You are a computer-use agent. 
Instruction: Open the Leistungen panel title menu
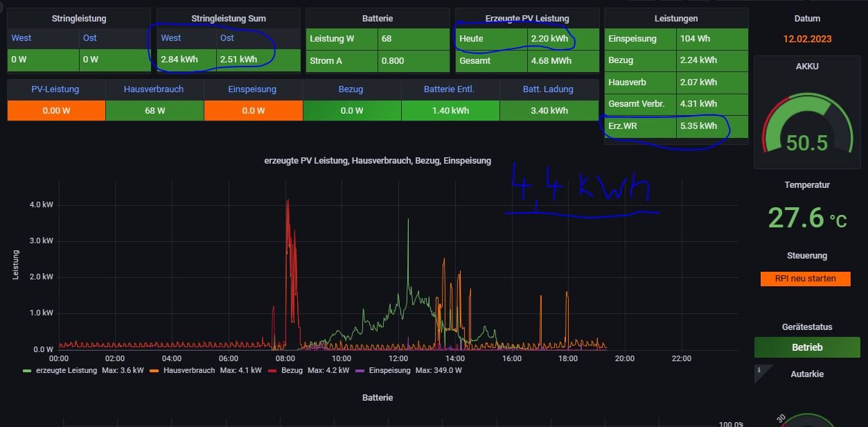point(675,19)
